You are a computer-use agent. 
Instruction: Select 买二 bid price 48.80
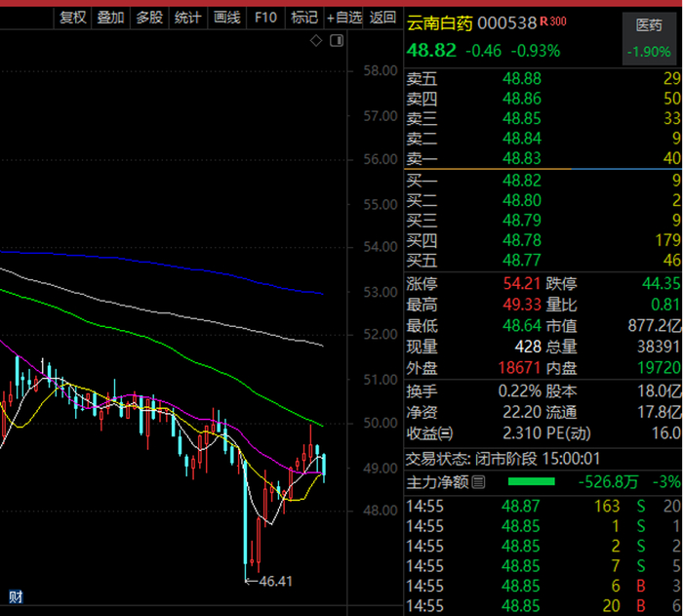pos(522,200)
